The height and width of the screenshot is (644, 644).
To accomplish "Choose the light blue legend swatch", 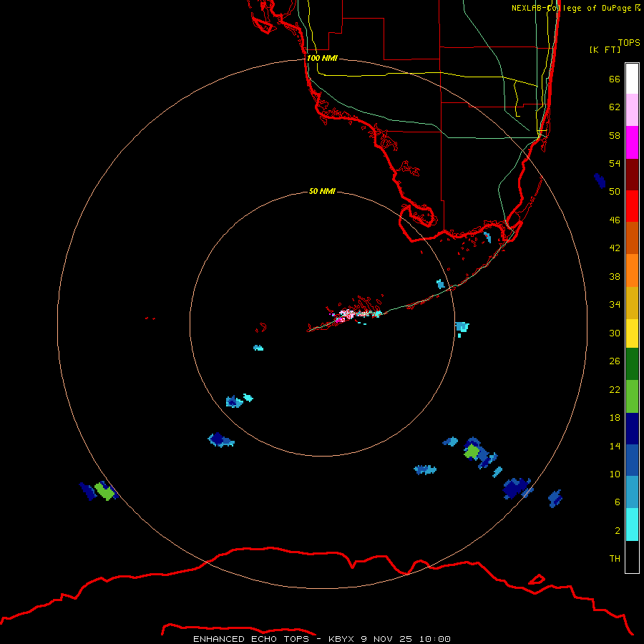I will pyautogui.click(x=632, y=492).
